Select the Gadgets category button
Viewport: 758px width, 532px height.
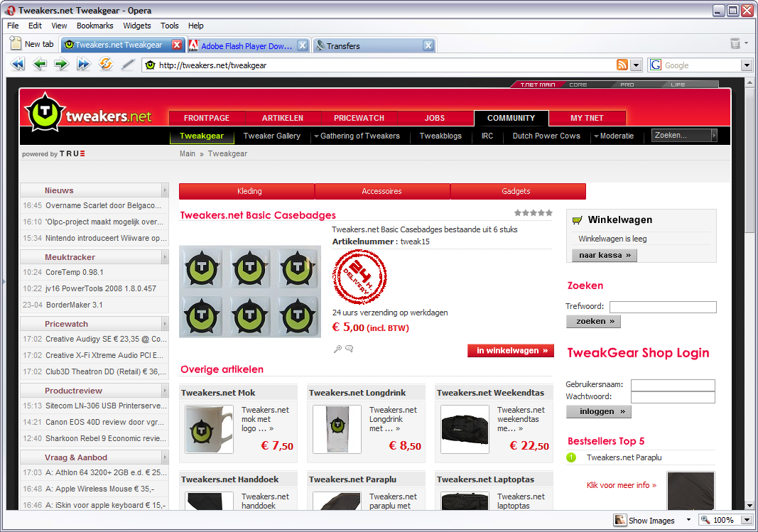tap(518, 191)
